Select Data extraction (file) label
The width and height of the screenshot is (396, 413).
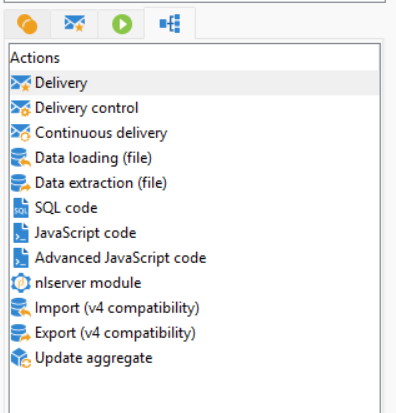[101, 183]
